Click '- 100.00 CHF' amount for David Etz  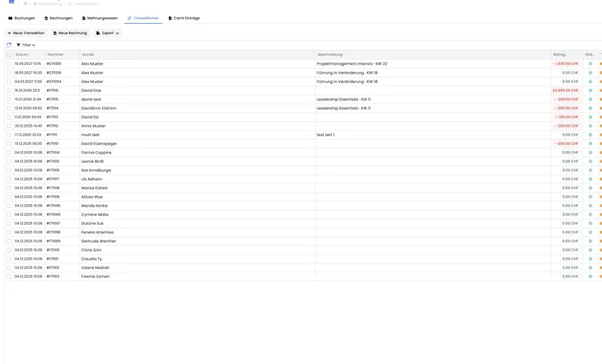coord(566,117)
